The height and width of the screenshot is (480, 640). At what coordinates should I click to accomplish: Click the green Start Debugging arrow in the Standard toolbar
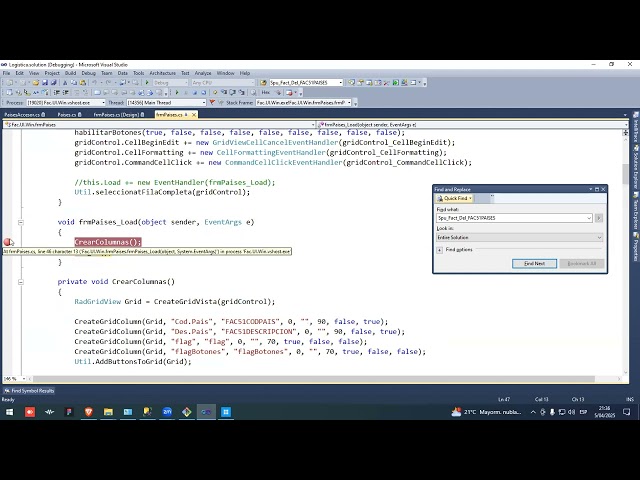pos(147,82)
